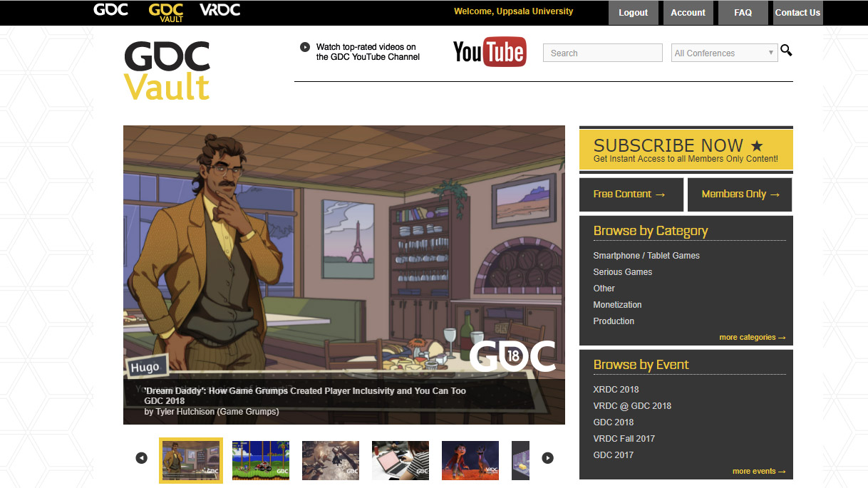Screen dimensions: 868x488
Task: Open the Free Content section
Action: pyautogui.click(x=631, y=194)
